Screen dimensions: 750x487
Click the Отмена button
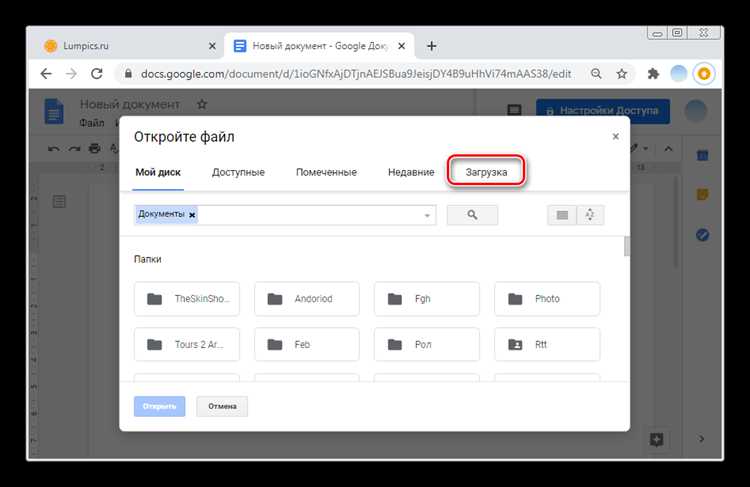point(222,406)
